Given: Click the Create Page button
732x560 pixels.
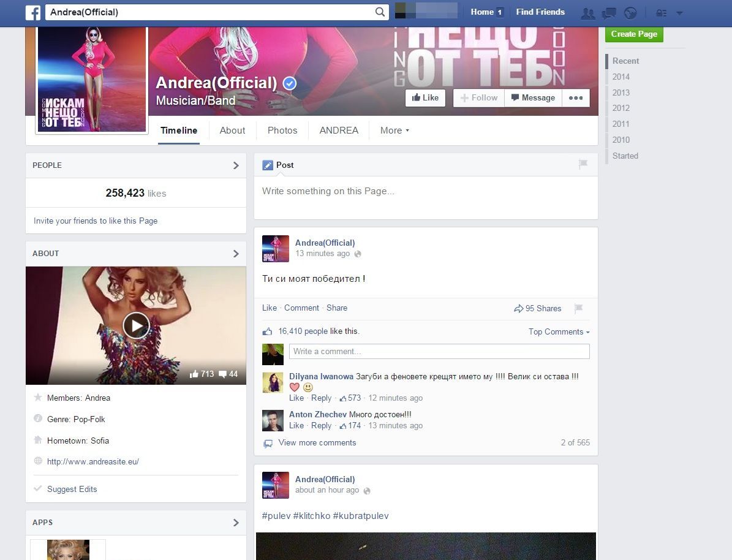Looking at the screenshot, I should (x=634, y=34).
